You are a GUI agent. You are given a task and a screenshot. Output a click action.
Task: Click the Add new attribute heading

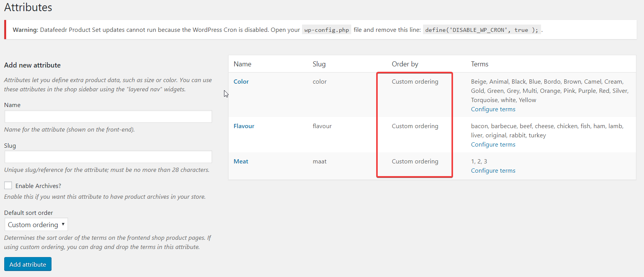pyautogui.click(x=32, y=65)
